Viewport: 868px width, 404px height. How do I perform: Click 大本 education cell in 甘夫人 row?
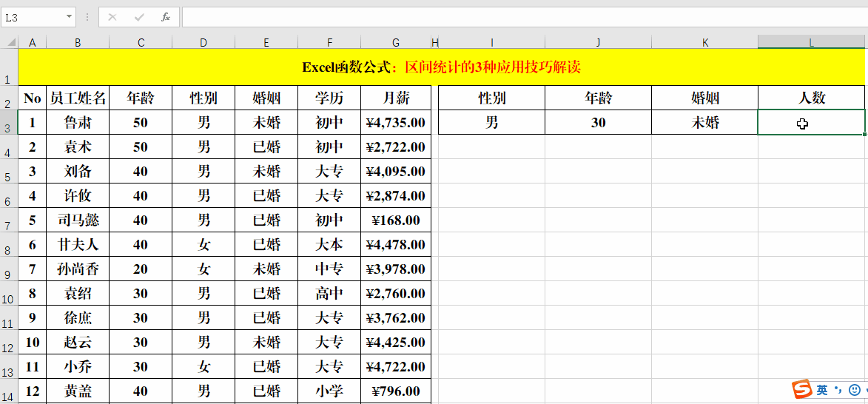pos(329,244)
